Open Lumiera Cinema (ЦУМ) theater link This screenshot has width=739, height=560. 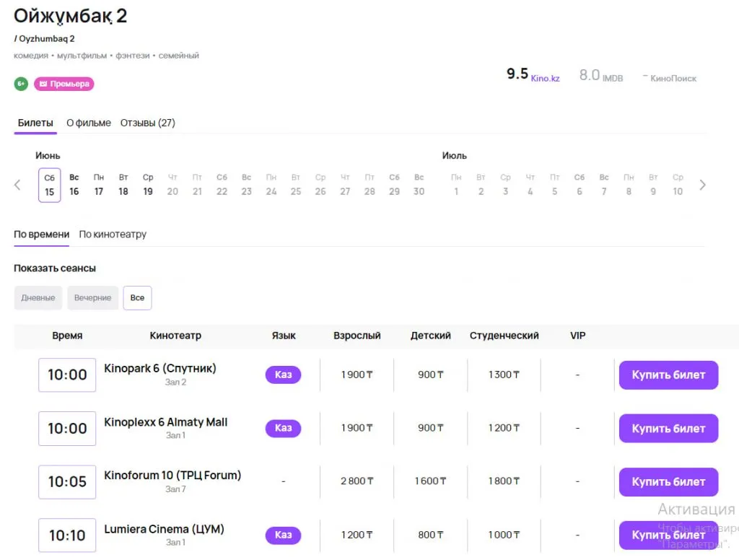pyautogui.click(x=164, y=529)
